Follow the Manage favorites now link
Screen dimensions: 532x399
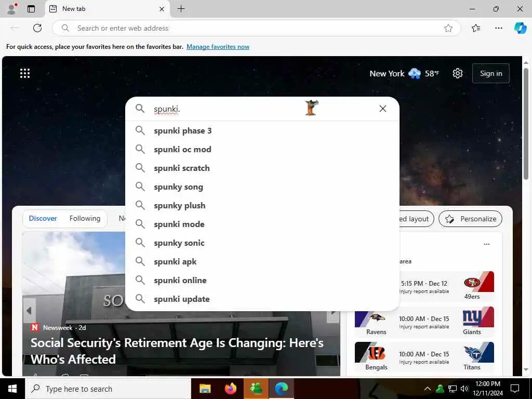click(x=218, y=47)
